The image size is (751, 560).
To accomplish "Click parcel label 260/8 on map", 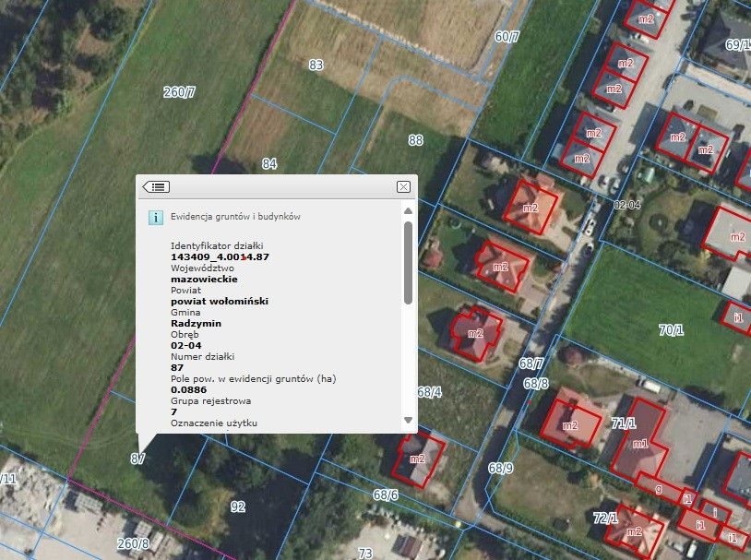I will tap(133, 543).
